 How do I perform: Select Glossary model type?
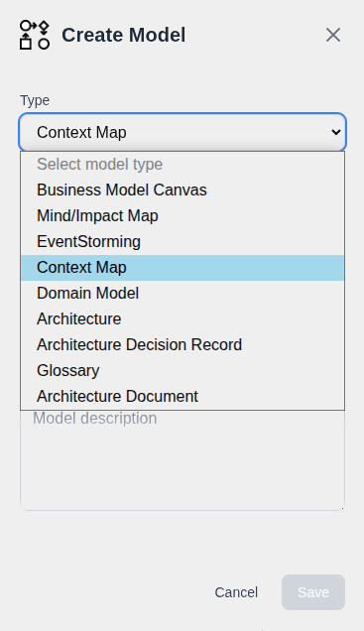(x=182, y=371)
